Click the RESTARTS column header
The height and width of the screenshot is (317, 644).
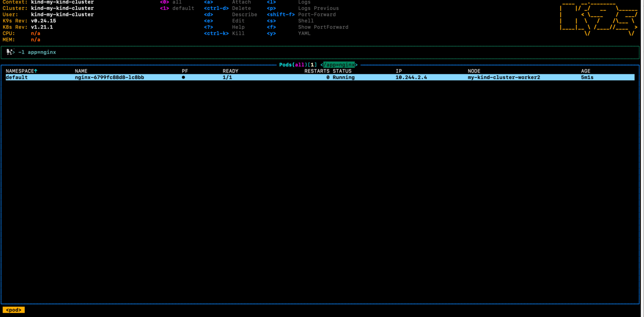tap(317, 71)
